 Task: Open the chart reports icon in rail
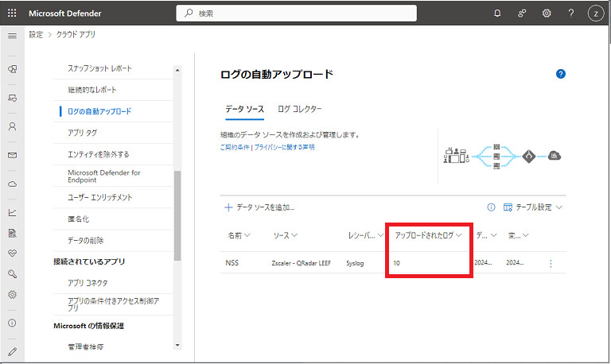[x=13, y=212]
